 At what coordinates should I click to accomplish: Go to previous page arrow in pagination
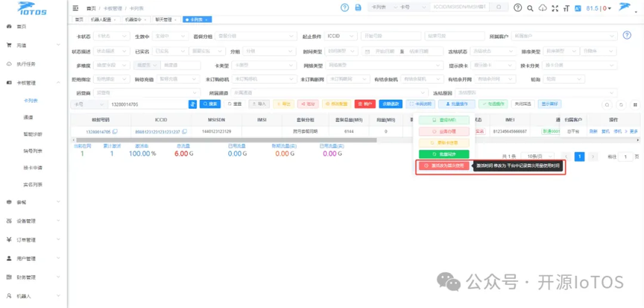coord(566,157)
